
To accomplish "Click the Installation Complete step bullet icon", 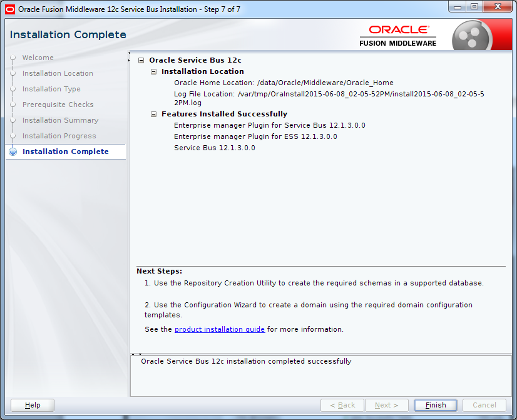I will [x=13, y=151].
